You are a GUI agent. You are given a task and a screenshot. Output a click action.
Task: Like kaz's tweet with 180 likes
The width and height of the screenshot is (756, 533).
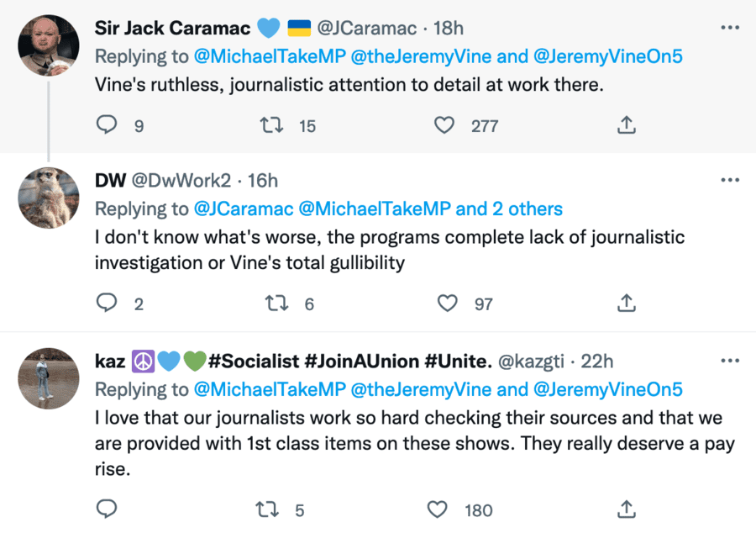click(438, 509)
